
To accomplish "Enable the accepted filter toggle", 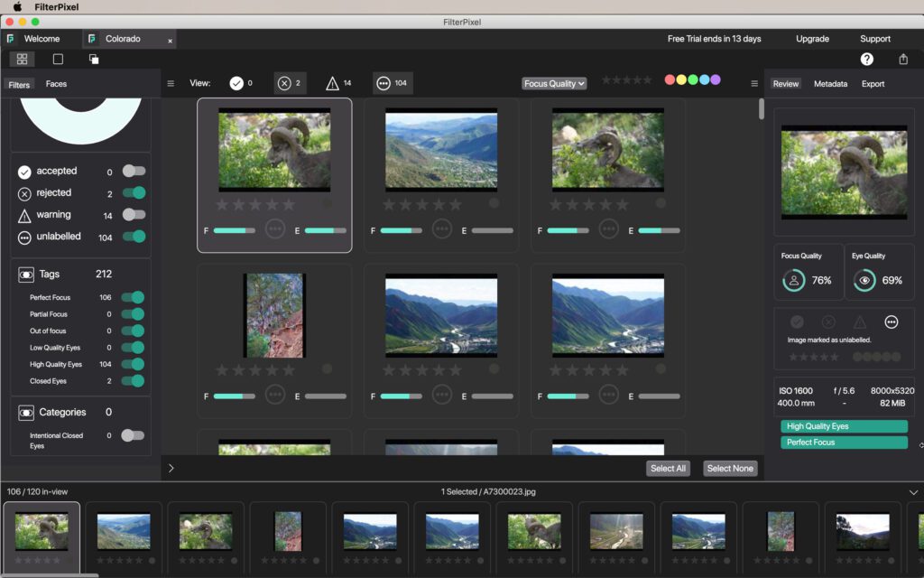I will coord(134,171).
